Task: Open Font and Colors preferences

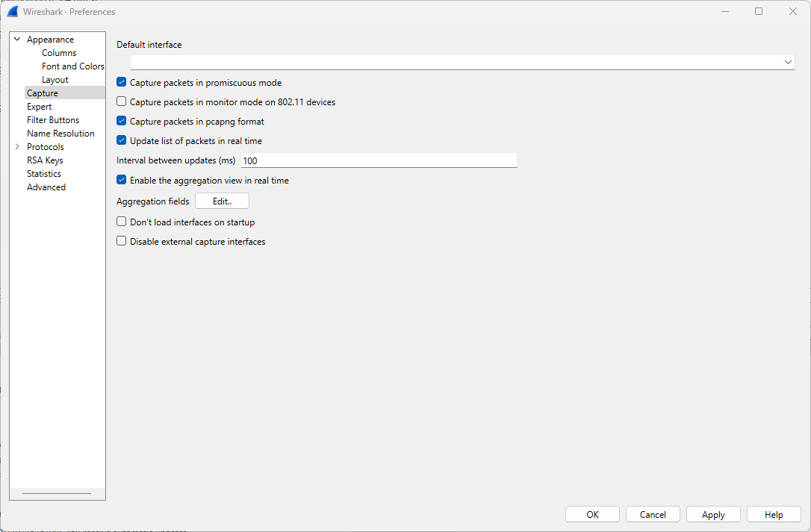Action: [72, 66]
